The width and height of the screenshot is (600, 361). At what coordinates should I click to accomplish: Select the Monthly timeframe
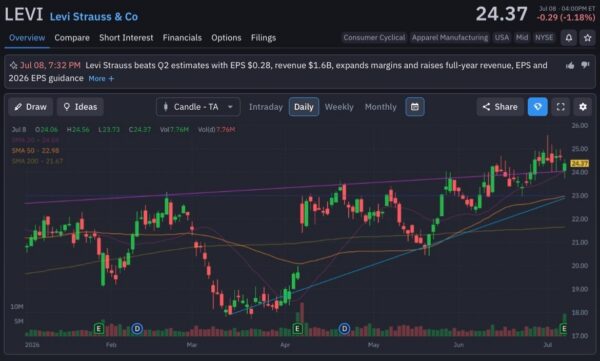(381, 107)
